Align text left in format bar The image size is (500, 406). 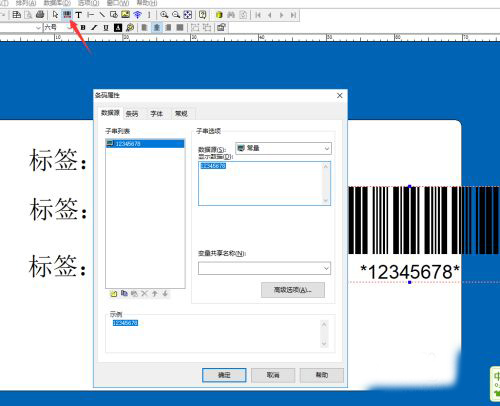point(144,27)
